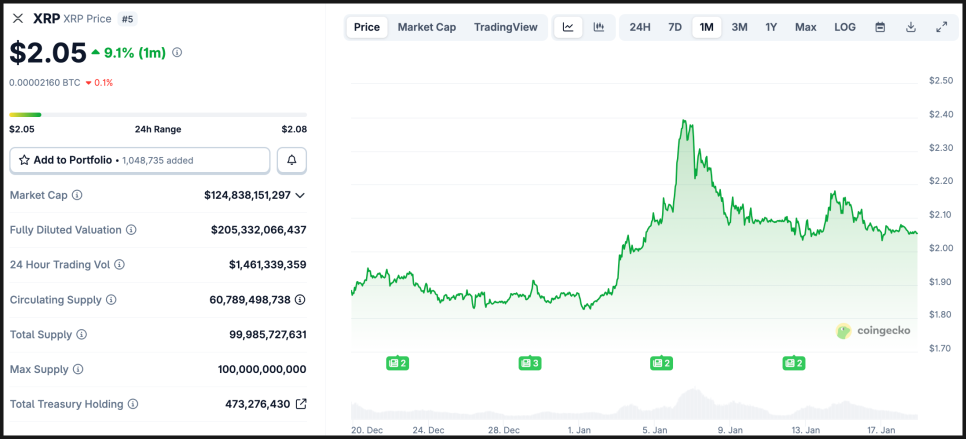Switch to the Market Cap tab
966x439 pixels.
tap(426, 27)
